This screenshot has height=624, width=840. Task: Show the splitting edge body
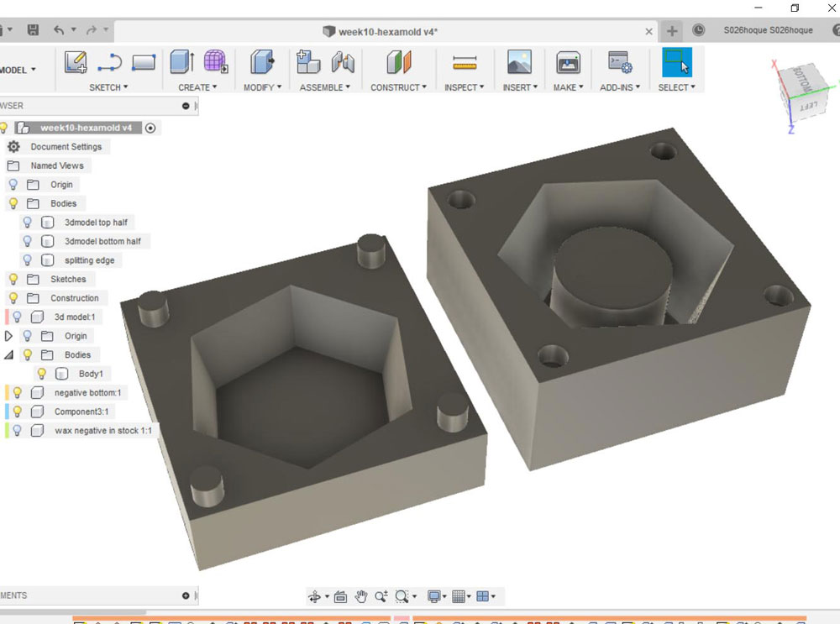[28, 260]
